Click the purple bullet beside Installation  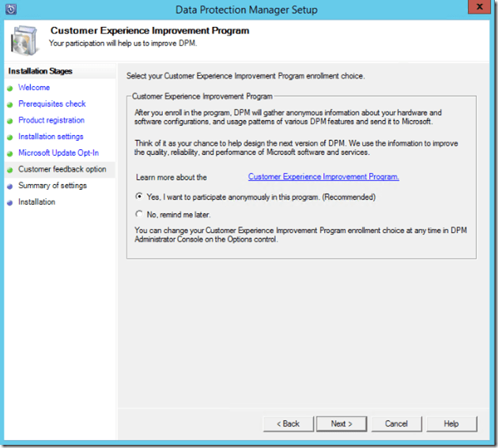pos(9,202)
